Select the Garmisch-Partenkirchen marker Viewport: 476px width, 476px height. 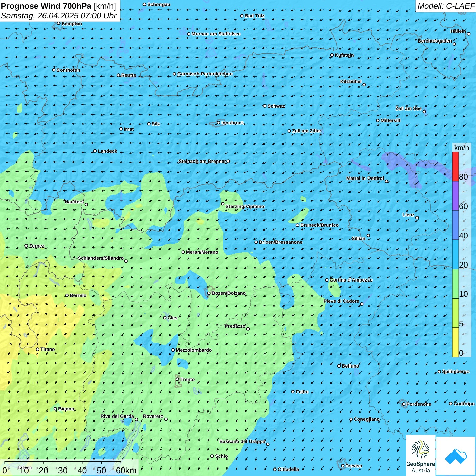click(174, 74)
